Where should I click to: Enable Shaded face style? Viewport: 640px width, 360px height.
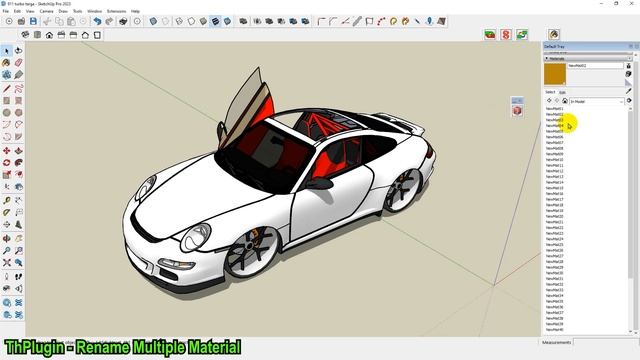pyautogui.click(x=203, y=21)
